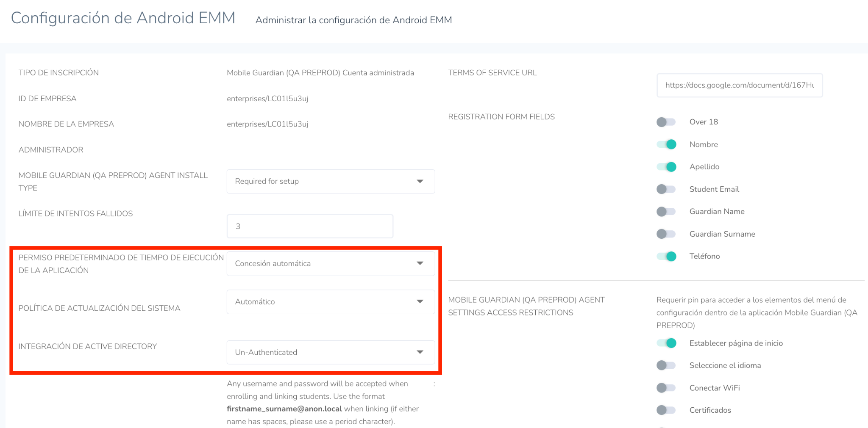Open the Required for setup dropdown

point(330,181)
